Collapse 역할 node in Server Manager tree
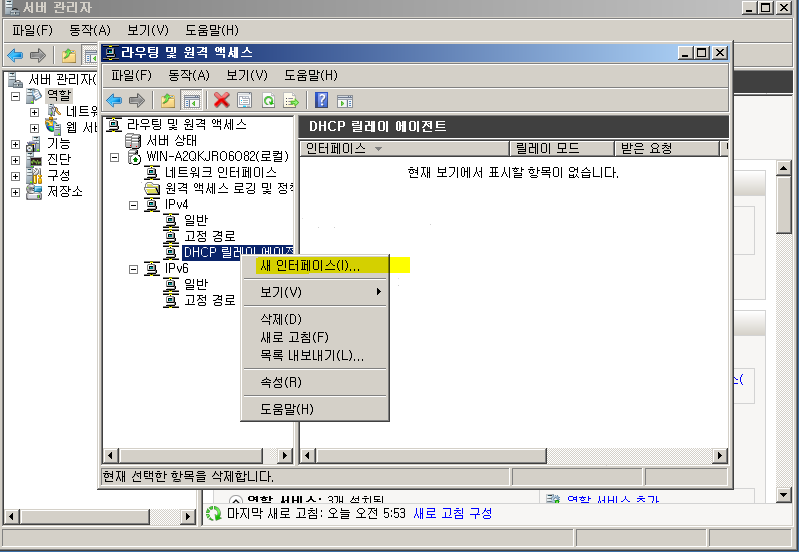The image size is (799, 552). click(x=16, y=96)
